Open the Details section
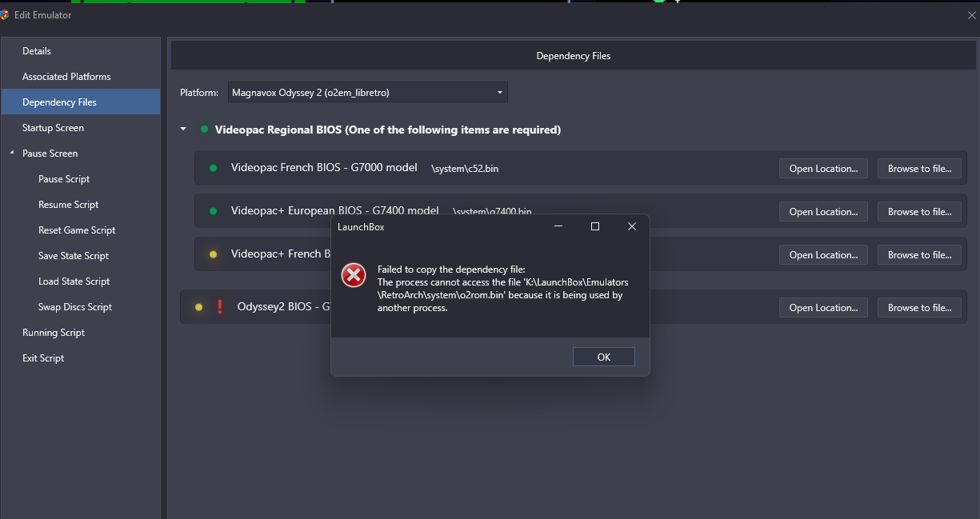 coord(37,51)
